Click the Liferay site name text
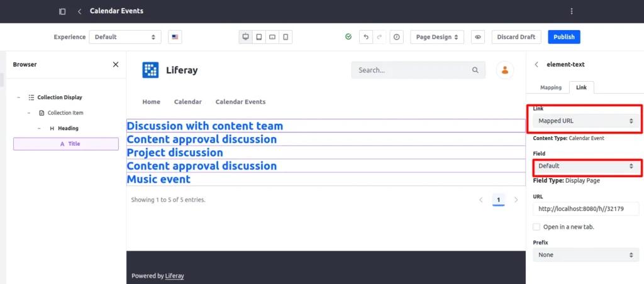This screenshot has height=284, width=644. click(x=182, y=70)
